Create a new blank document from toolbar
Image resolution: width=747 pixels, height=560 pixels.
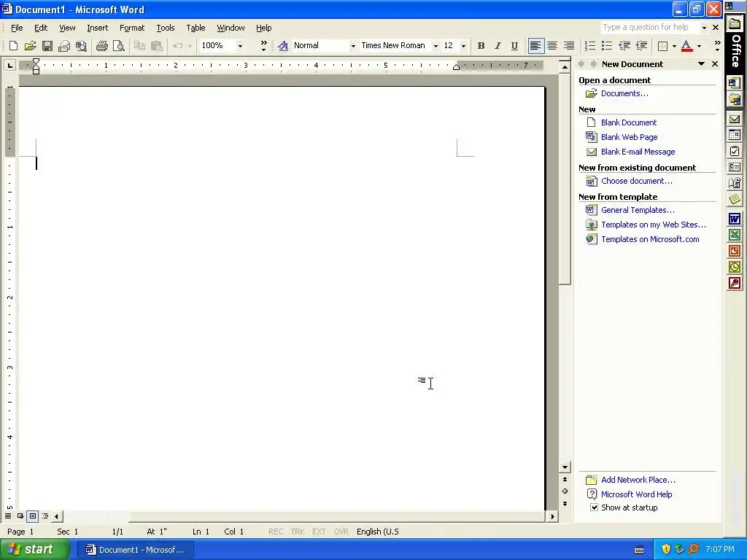(13, 46)
